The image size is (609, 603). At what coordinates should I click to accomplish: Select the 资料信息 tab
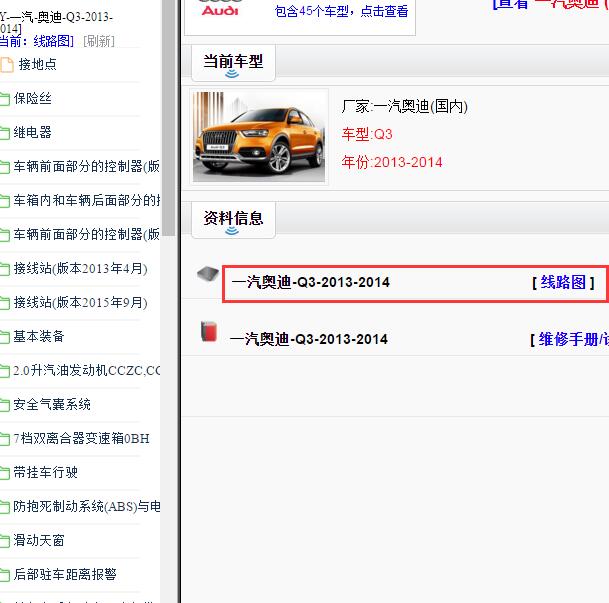233,219
